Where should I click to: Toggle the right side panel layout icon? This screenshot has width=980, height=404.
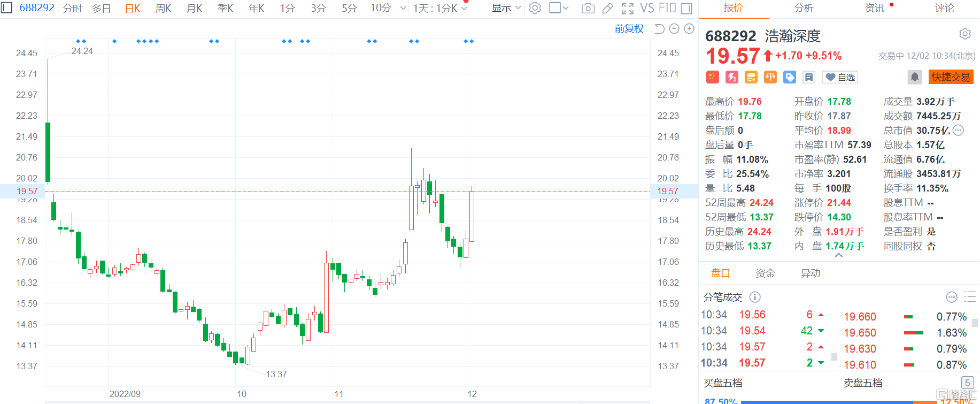point(686,8)
